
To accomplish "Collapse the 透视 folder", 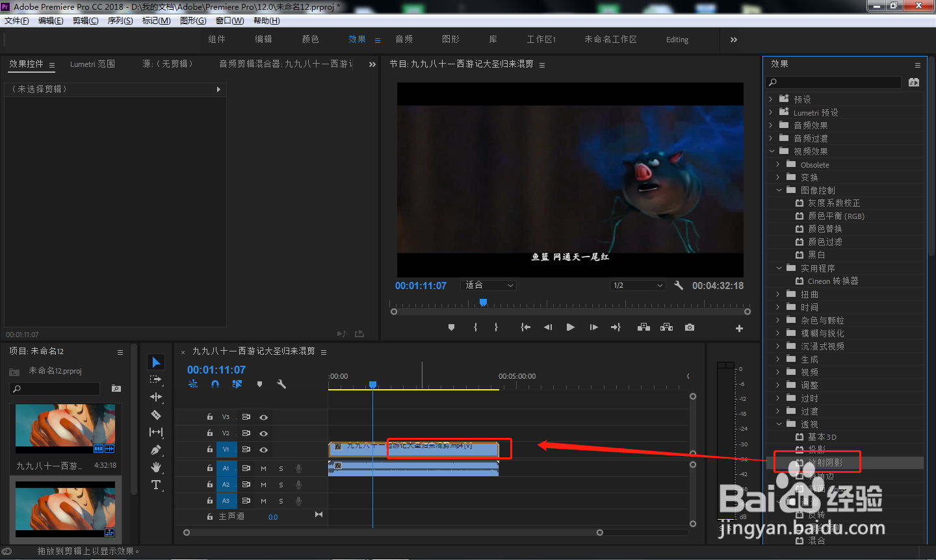I will (x=779, y=424).
